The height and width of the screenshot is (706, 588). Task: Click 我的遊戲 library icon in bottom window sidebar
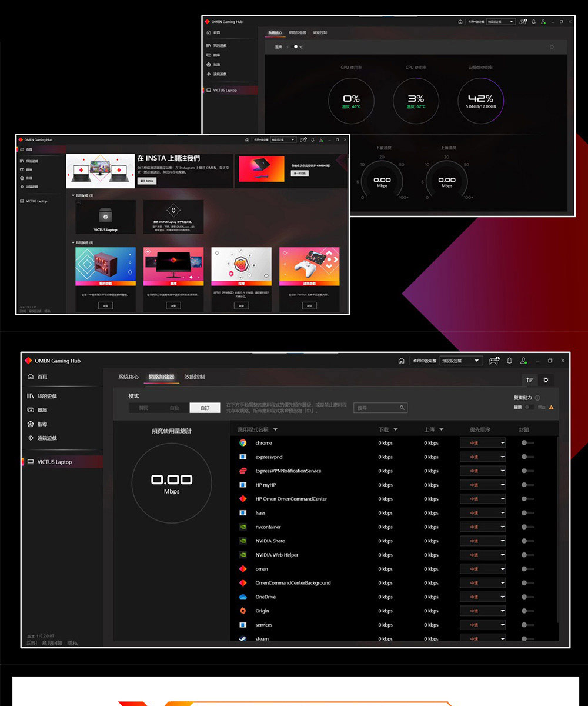(30, 396)
